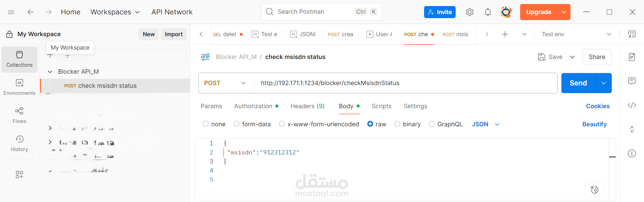Image resolution: width=644 pixels, height=202 pixels.
Task: Open the Flows sidebar panel
Action: pos(19,115)
